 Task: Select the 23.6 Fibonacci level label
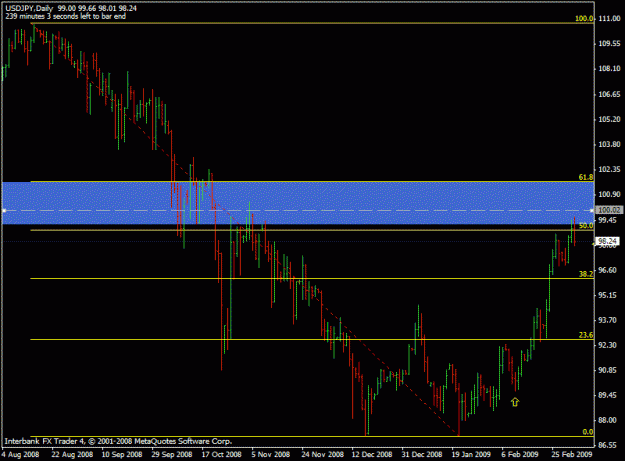pyautogui.click(x=586, y=335)
